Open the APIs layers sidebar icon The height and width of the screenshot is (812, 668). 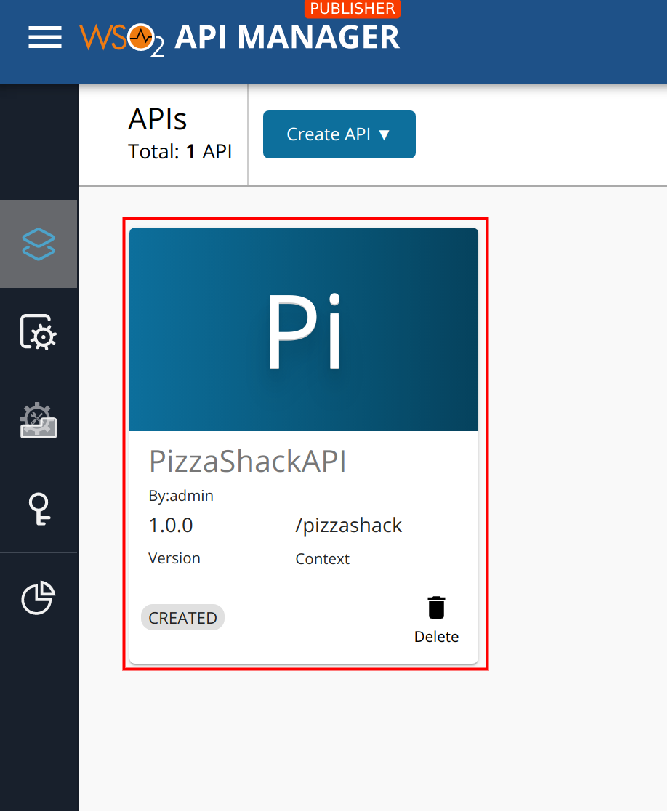coord(39,244)
